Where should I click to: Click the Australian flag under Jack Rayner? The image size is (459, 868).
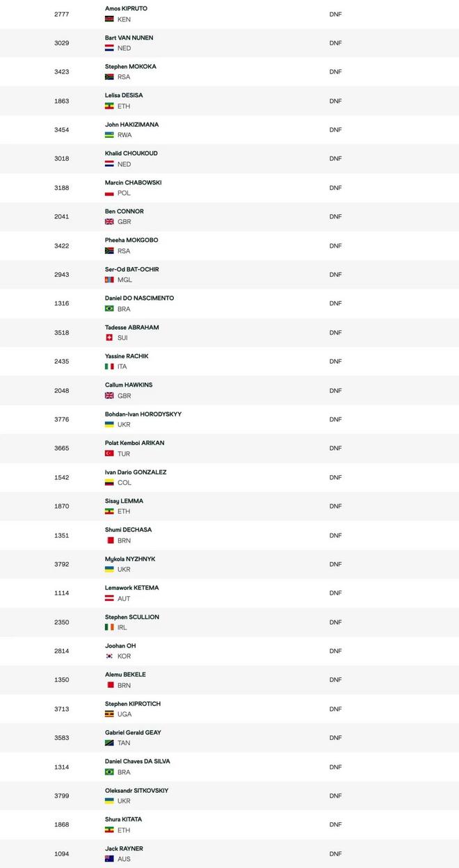tap(109, 859)
